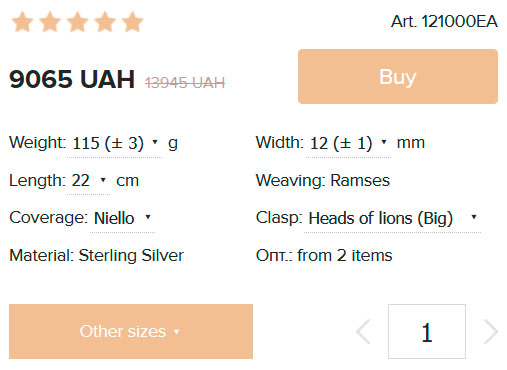The image size is (507, 370).
Task: Click into the quantity input field
Action: tap(427, 332)
